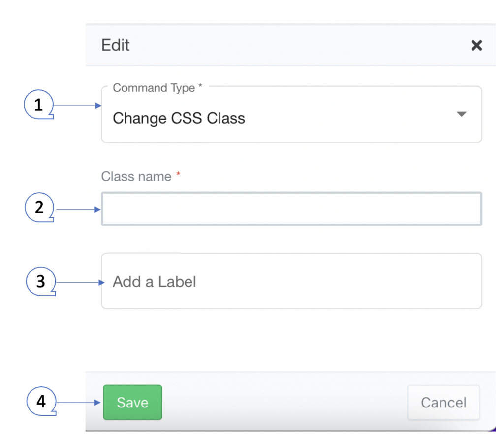Save the command changes
The image size is (504, 441).
(x=132, y=403)
